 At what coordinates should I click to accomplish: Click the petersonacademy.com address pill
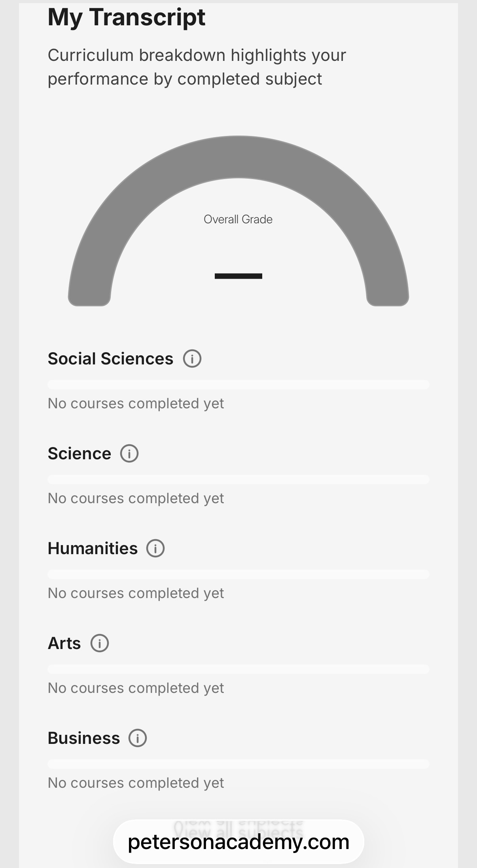click(238, 842)
